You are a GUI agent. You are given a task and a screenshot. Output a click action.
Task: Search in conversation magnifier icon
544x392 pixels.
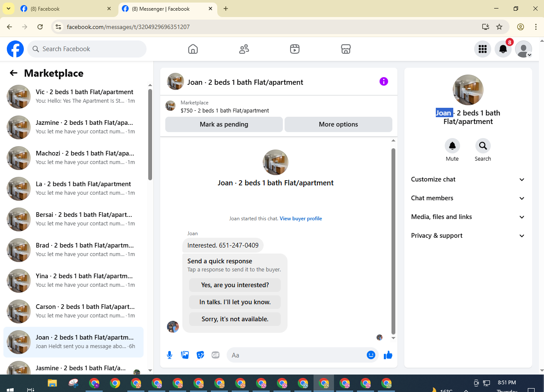click(483, 146)
